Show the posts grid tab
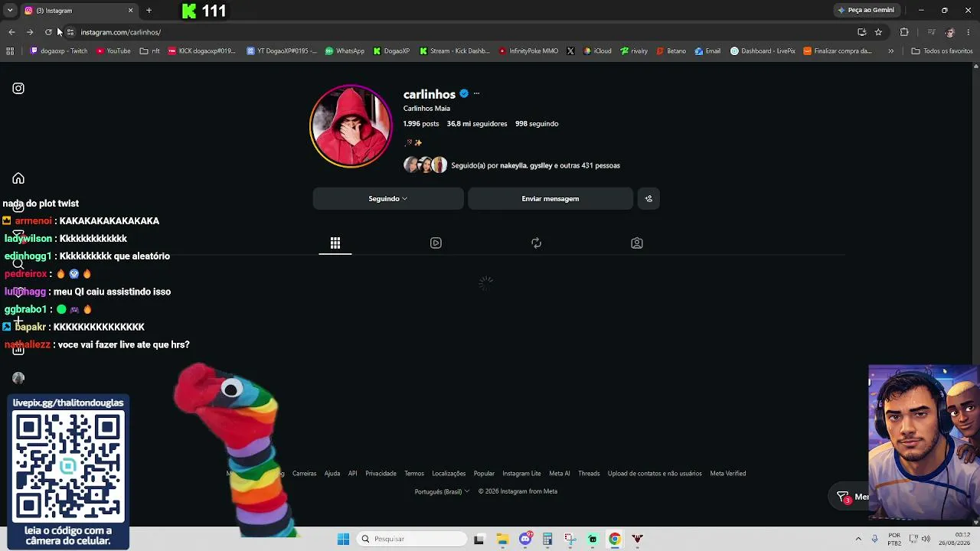 tap(335, 243)
